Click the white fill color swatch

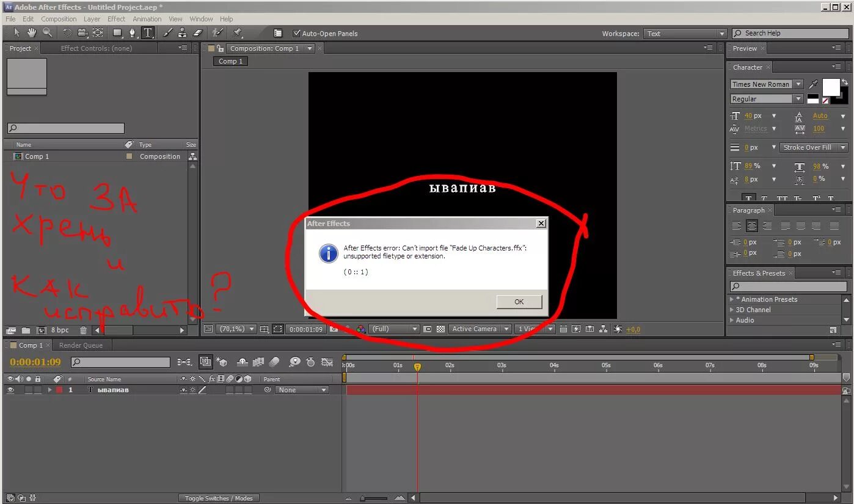(x=831, y=87)
